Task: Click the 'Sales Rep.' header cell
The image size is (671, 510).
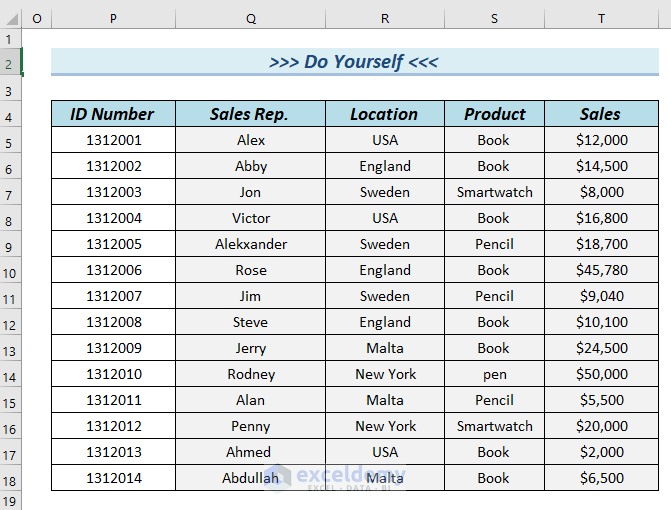Action: 250,114
